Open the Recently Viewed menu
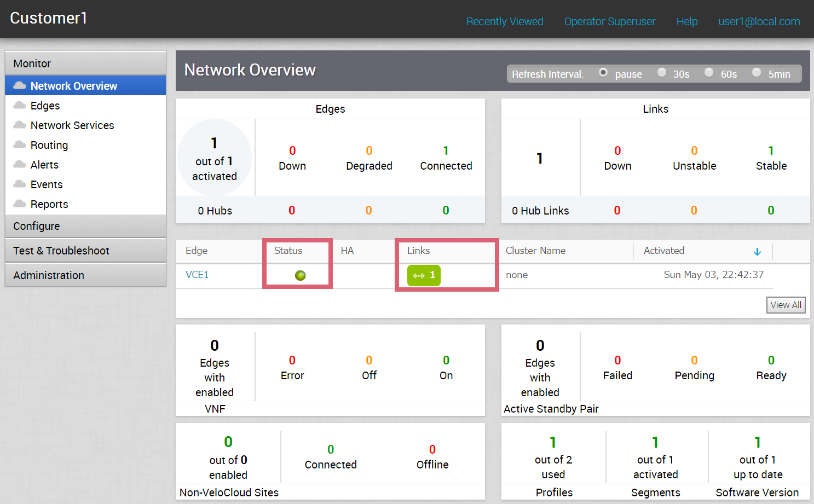814x504 pixels. coord(504,21)
